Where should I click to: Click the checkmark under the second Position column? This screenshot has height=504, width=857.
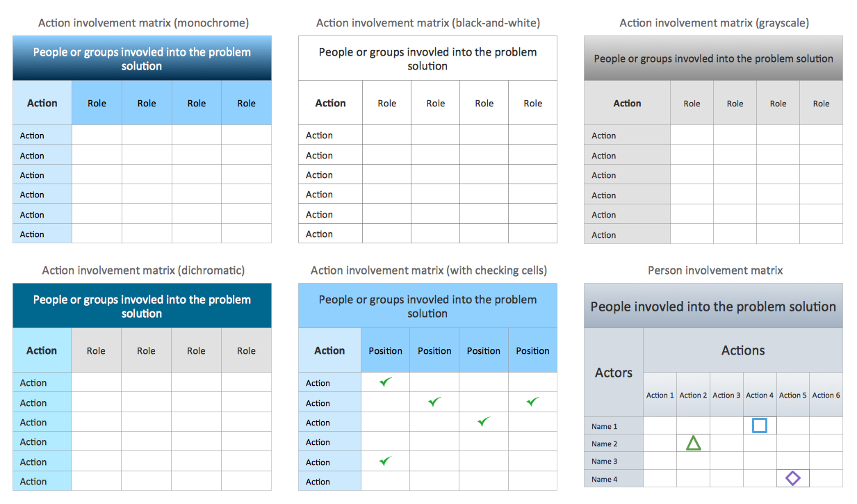point(434,401)
